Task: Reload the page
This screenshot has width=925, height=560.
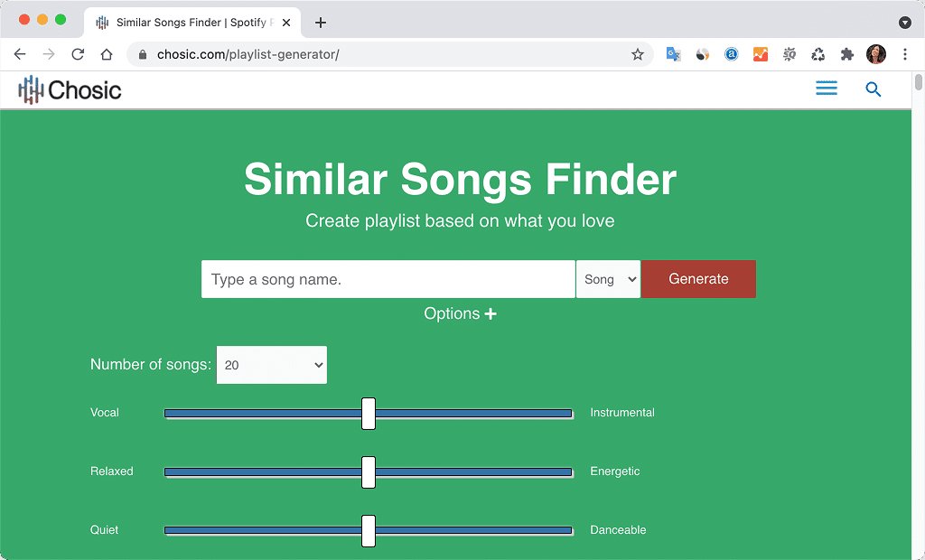Action: (78, 54)
